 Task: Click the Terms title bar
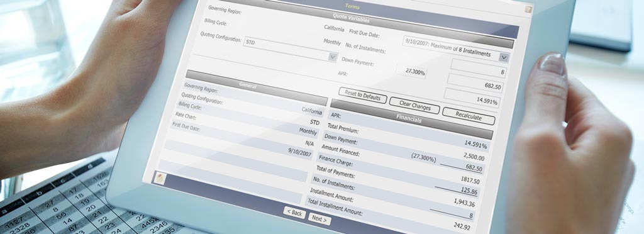coord(352,7)
